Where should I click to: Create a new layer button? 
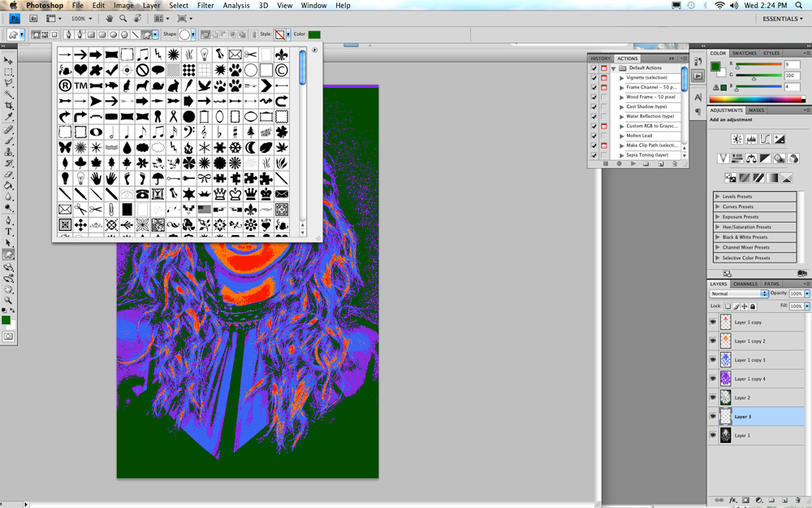(x=785, y=500)
